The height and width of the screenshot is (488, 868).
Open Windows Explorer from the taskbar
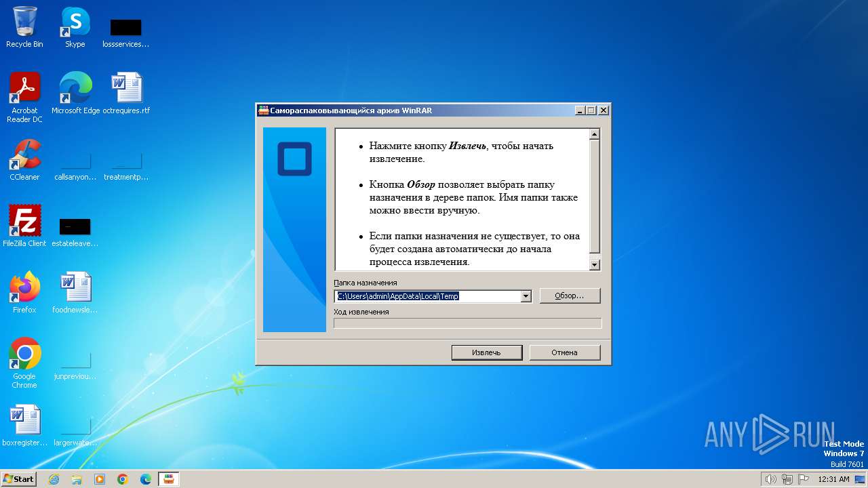(77, 479)
